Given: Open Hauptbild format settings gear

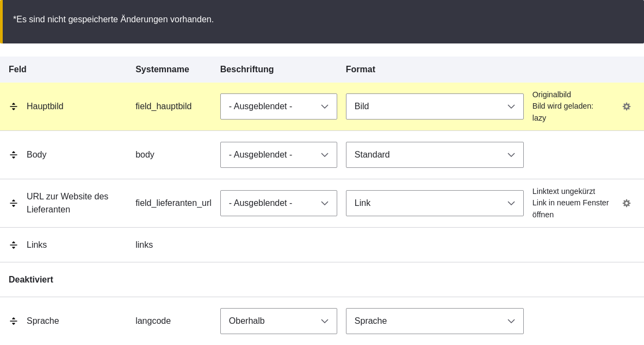Looking at the screenshot, I should click(627, 106).
